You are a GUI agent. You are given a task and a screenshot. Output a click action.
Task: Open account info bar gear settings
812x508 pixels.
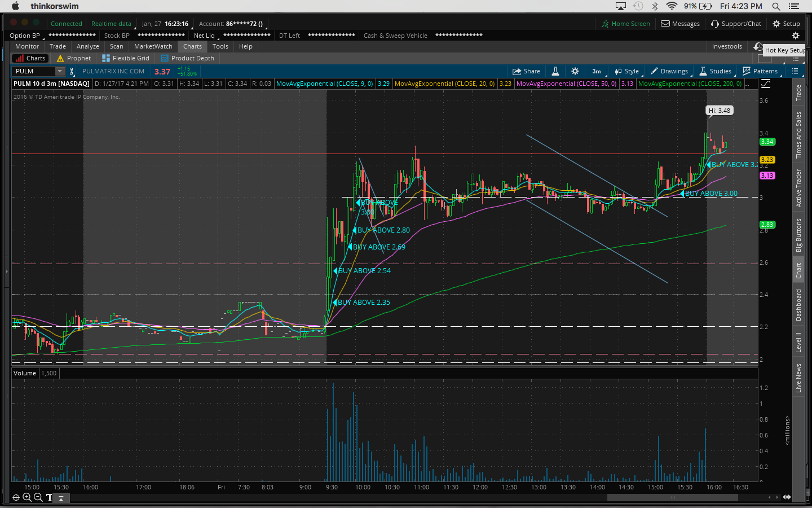point(796,36)
